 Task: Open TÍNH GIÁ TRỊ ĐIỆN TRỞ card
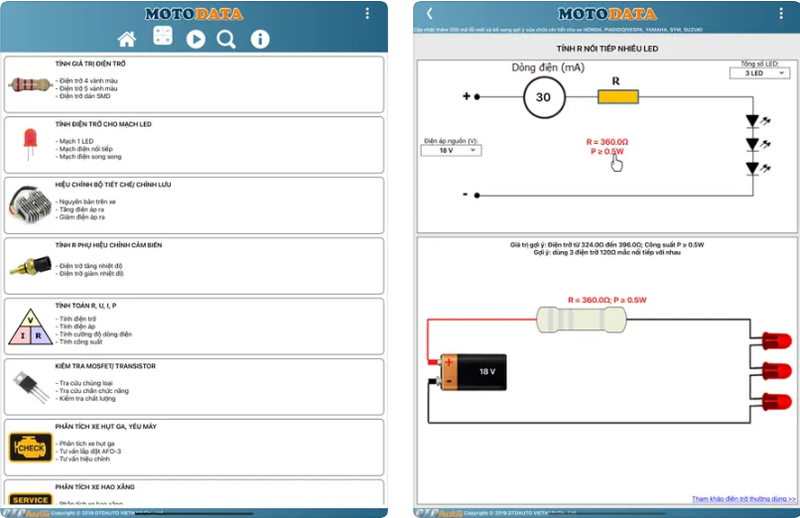point(194,84)
